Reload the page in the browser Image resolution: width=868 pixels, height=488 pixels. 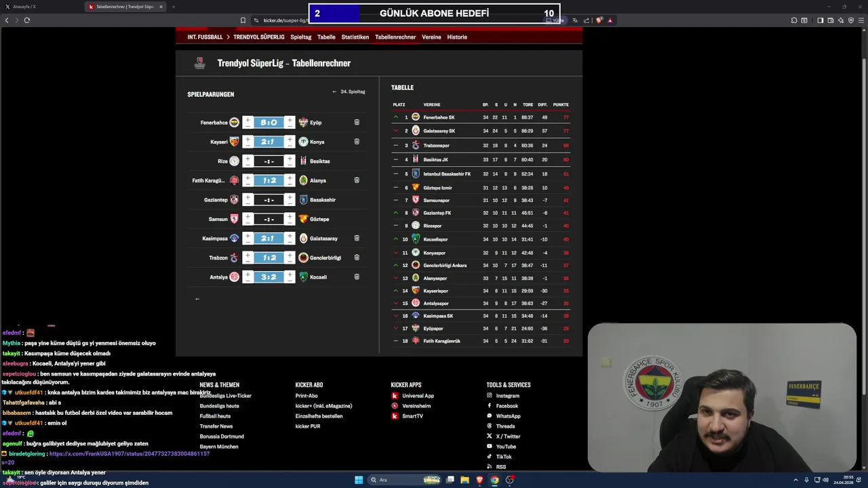coord(26,20)
